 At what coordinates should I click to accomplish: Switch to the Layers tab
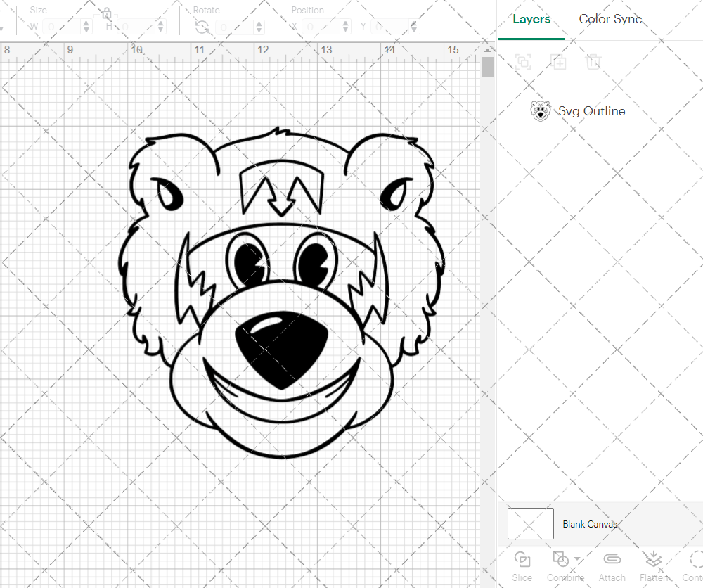click(x=531, y=19)
